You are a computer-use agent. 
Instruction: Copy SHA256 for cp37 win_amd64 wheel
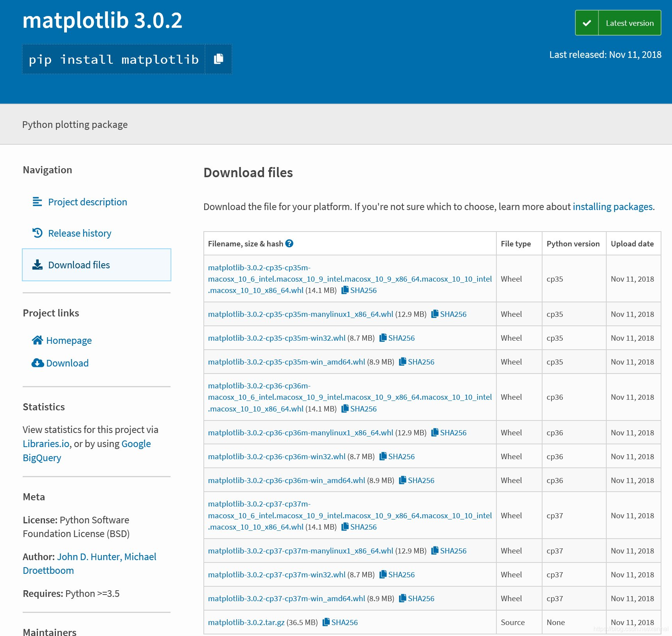[x=417, y=598]
